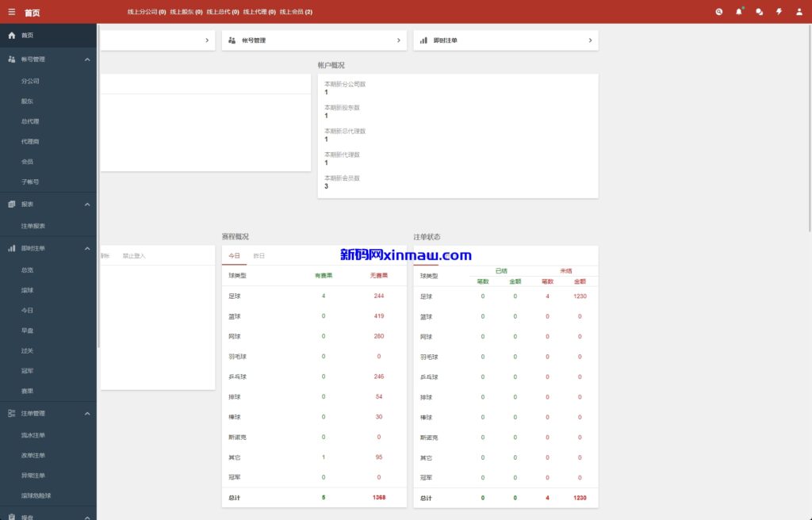Click the 线上会员 (2) header link

tap(296, 12)
